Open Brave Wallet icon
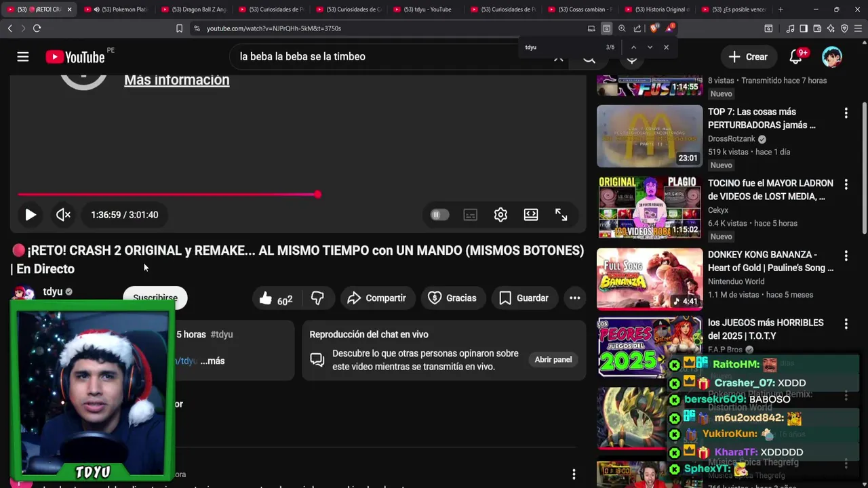This screenshot has height=488, width=868. click(x=817, y=28)
